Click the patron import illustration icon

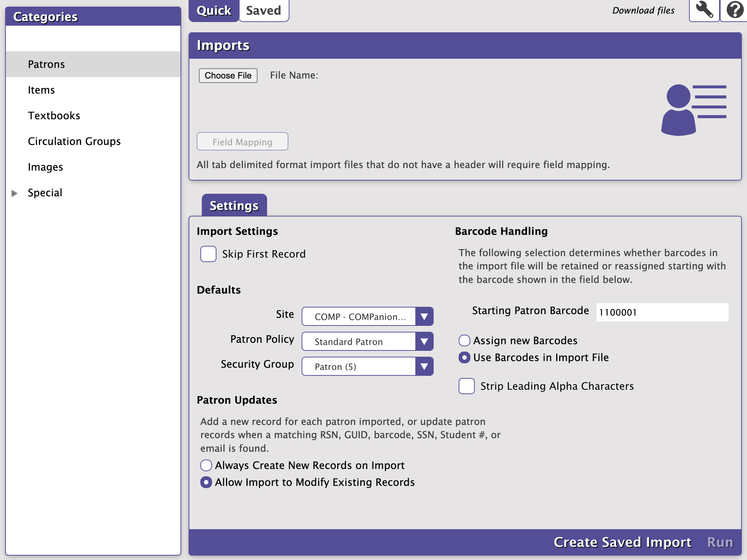coord(693,110)
